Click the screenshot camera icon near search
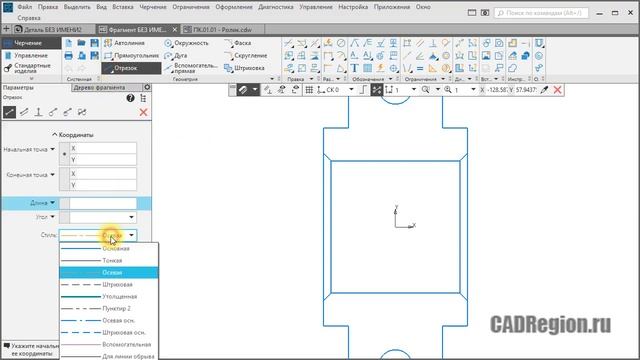Image resolution: width=640 pixels, height=360 pixels. (x=485, y=13)
